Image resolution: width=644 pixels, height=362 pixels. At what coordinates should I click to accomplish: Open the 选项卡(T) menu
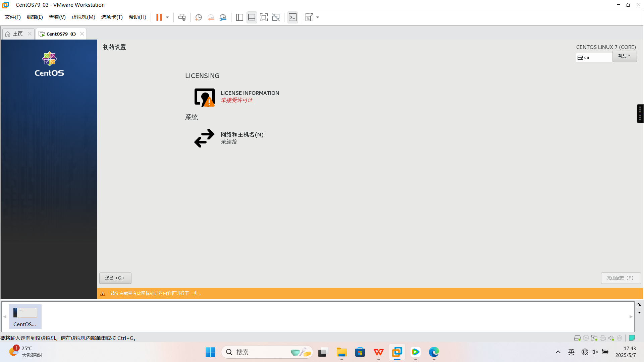112,17
